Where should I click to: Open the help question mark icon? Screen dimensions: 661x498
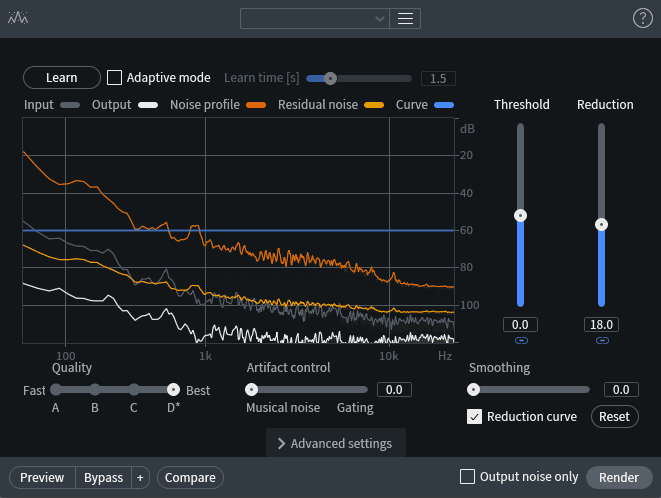[642, 19]
